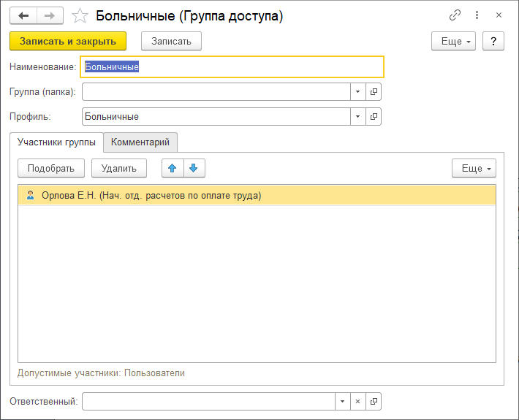
Task: Click the forward navigation arrow
Action: [50, 15]
